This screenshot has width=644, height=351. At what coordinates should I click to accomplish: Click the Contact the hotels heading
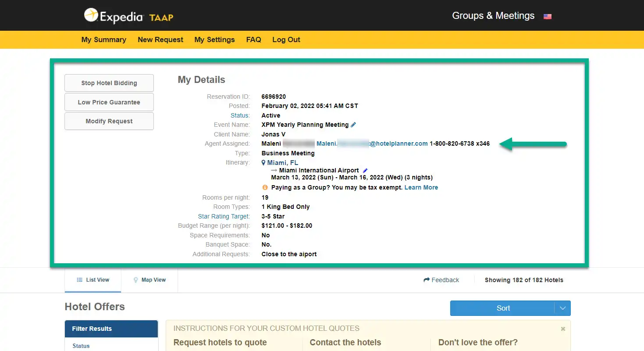pyautogui.click(x=345, y=343)
